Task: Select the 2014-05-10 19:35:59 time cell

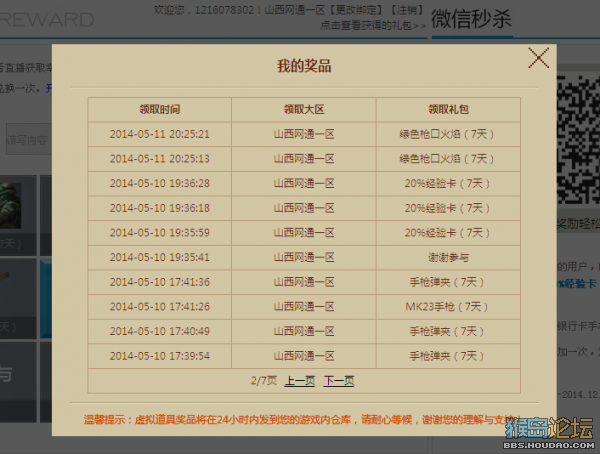Action: coord(160,232)
